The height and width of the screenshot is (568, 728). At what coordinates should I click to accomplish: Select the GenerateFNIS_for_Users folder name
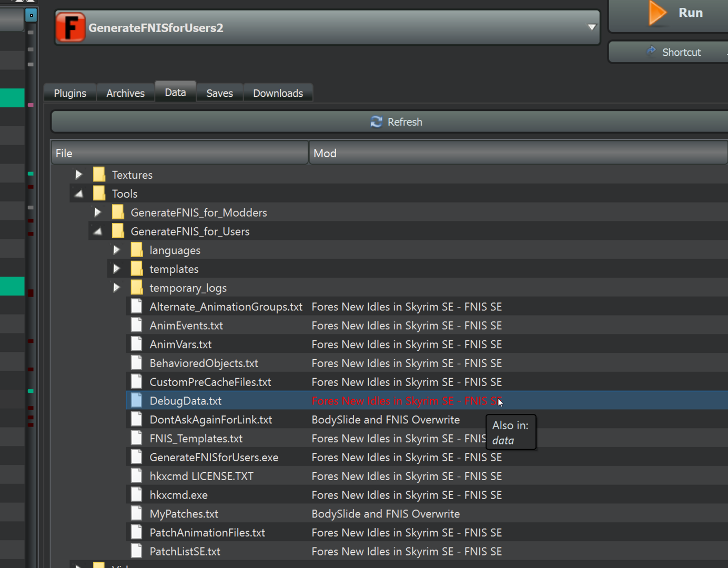pos(190,231)
